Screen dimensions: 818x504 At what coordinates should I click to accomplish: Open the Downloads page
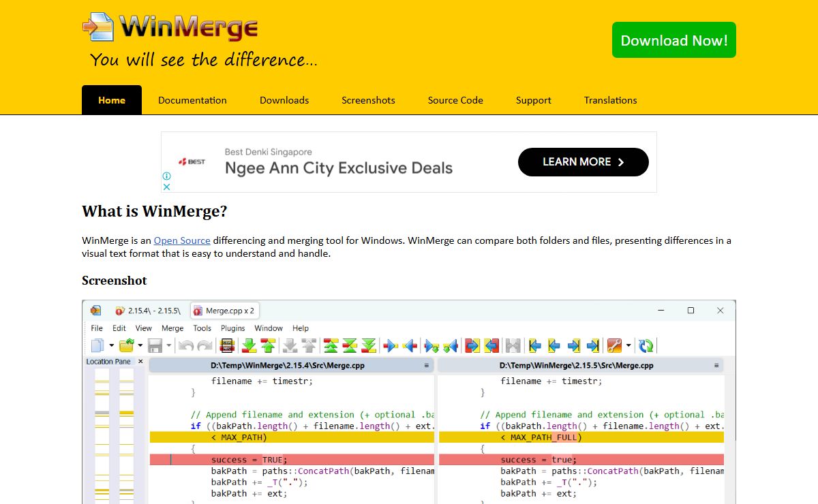coord(284,100)
